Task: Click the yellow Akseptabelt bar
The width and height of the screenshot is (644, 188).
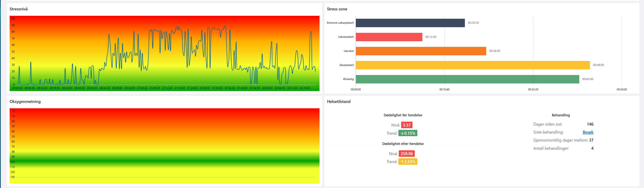Action: coord(472,65)
